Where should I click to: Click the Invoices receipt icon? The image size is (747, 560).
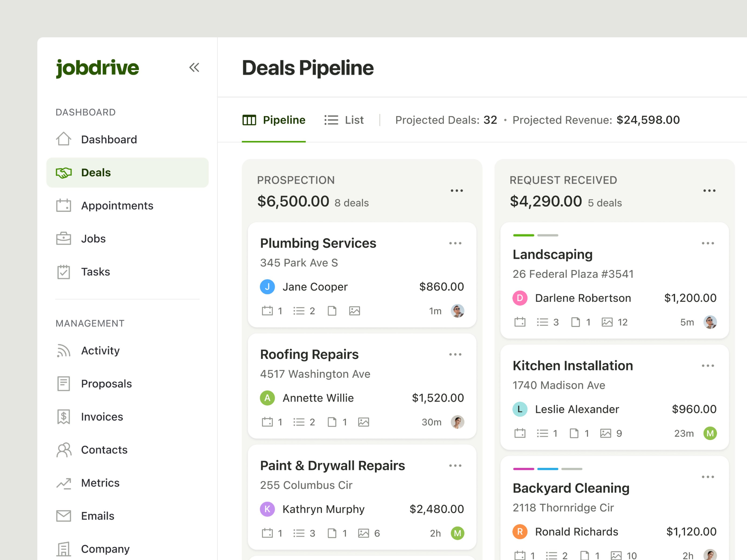[63, 417]
